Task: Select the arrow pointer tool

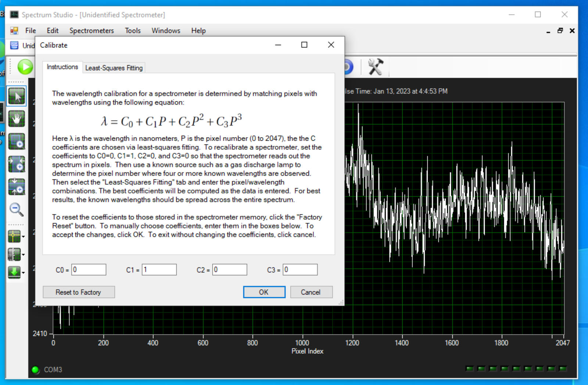Action: pyautogui.click(x=17, y=96)
